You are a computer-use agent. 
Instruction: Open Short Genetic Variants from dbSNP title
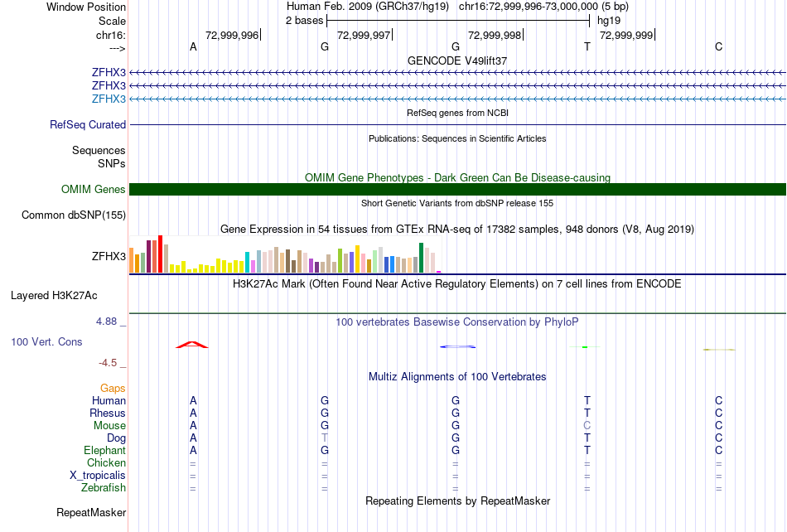point(457,203)
